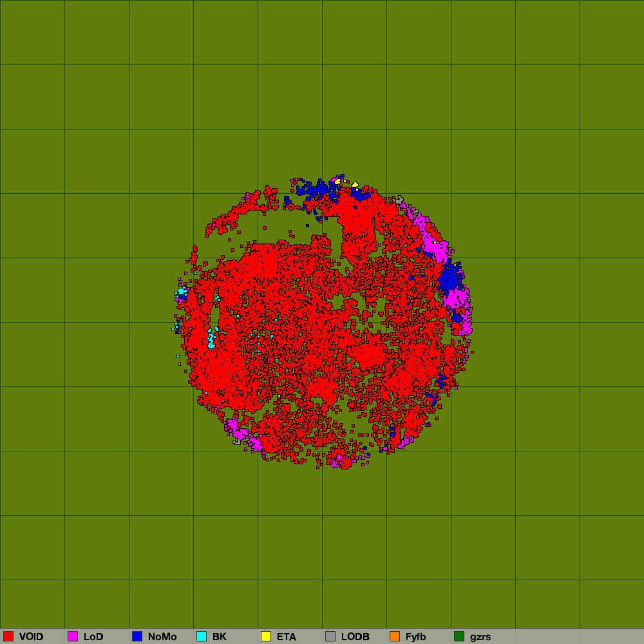Click the yellow ETA cluster on map
644x644 pixels.
pos(337,182)
